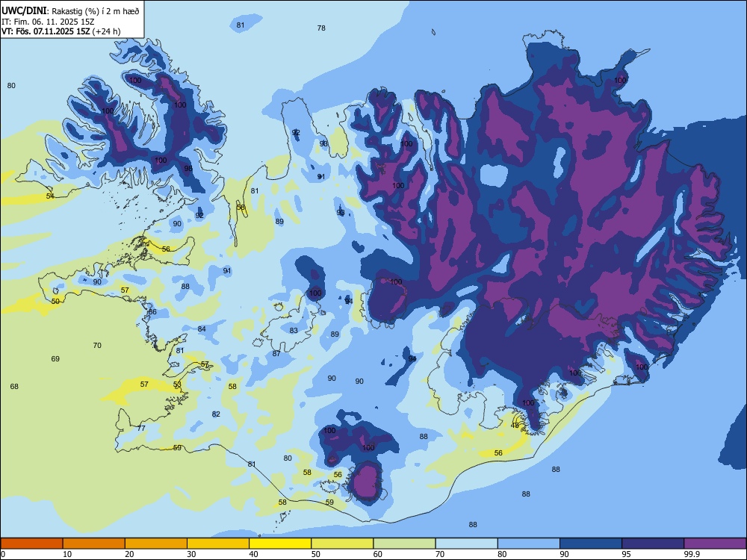Click the '95' legend tick label
Viewport: 747px width, 560px height.
[626, 554]
